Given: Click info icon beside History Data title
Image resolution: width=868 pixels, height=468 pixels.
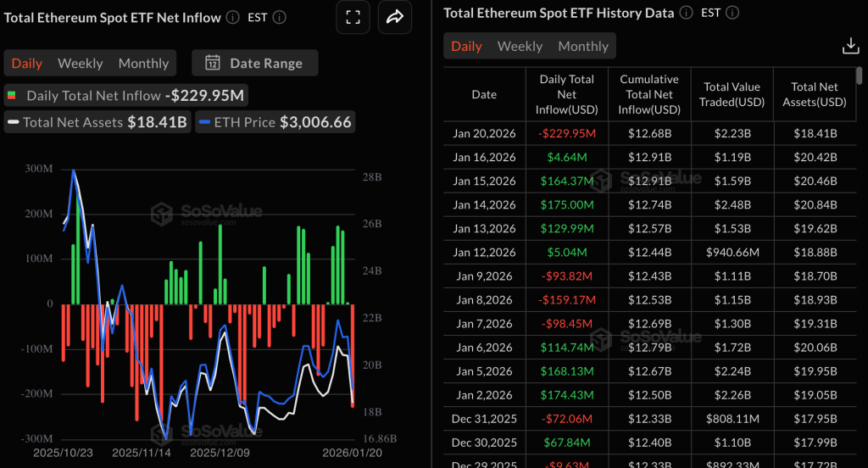Looking at the screenshot, I should tap(687, 13).
